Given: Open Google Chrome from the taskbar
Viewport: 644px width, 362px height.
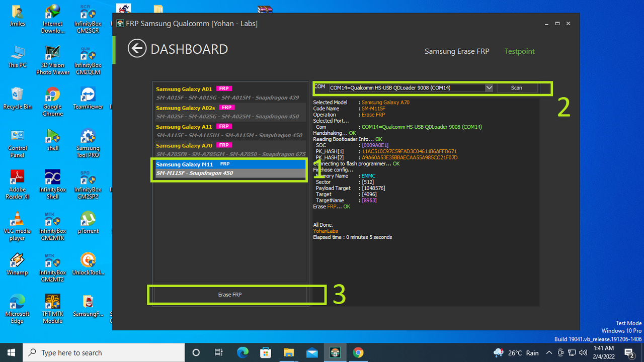Looking at the screenshot, I should point(358,352).
